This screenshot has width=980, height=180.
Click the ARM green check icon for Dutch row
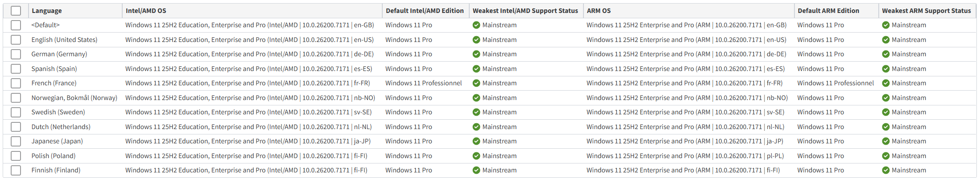(886, 127)
